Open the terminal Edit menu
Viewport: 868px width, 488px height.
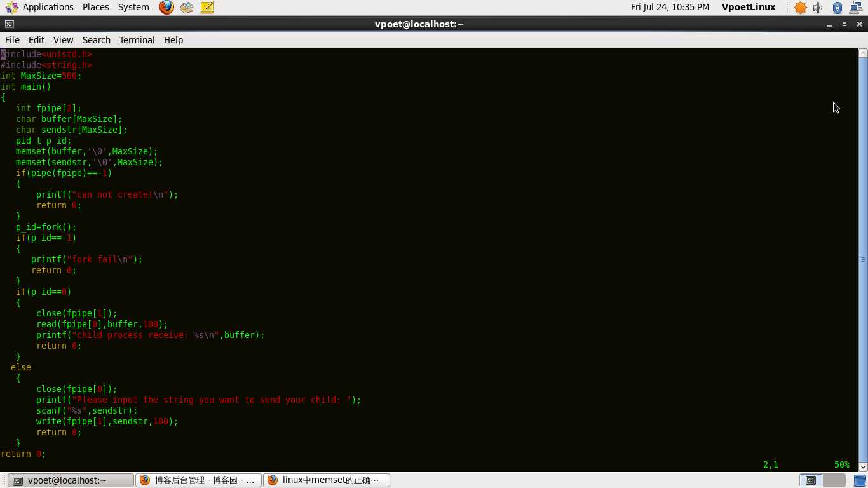(36, 39)
